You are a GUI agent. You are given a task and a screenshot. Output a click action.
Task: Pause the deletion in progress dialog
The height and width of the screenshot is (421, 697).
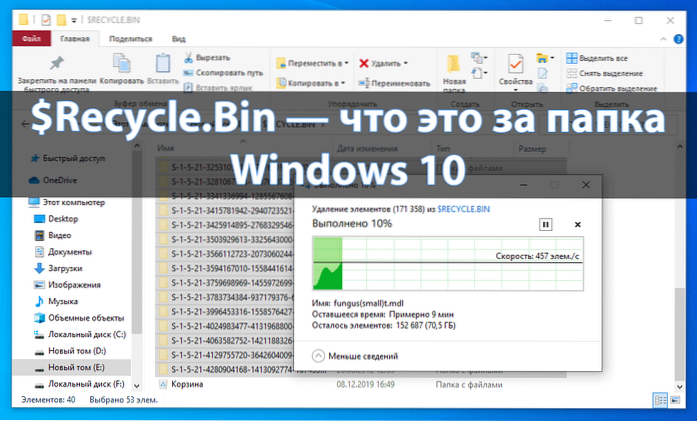click(545, 225)
